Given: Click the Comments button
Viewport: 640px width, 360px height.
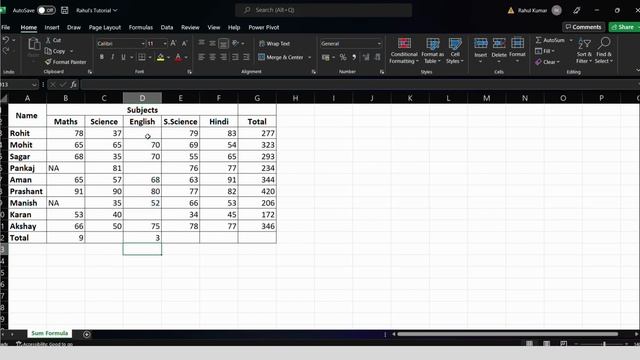Looking at the screenshot, I should pos(583,27).
